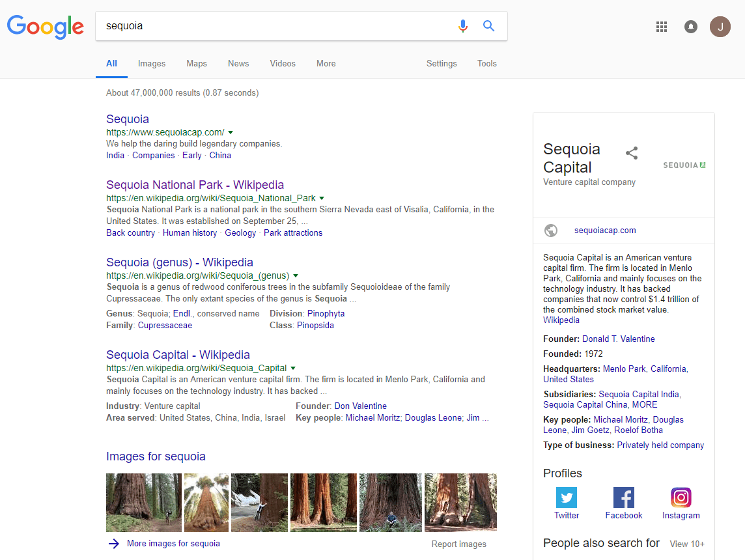This screenshot has height=560, width=745.
Task: Open Geology sitelink
Action: coord(240,232)
